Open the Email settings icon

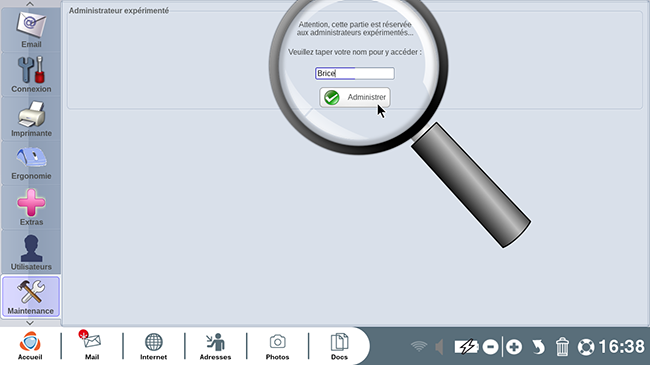[x=31, y=30]
